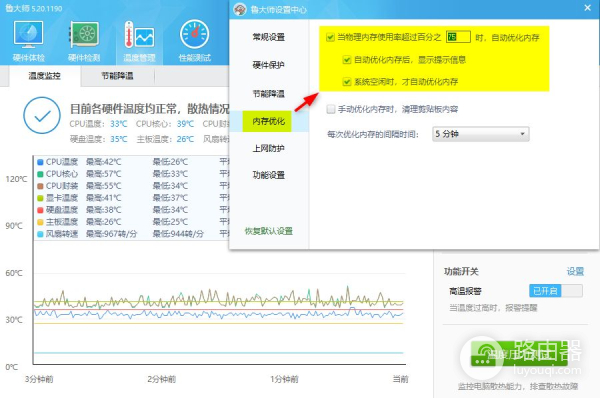The image size is (600, 398).
Task: Toggle 显卡温度 olive legend marker
Action: coord(40,198)
